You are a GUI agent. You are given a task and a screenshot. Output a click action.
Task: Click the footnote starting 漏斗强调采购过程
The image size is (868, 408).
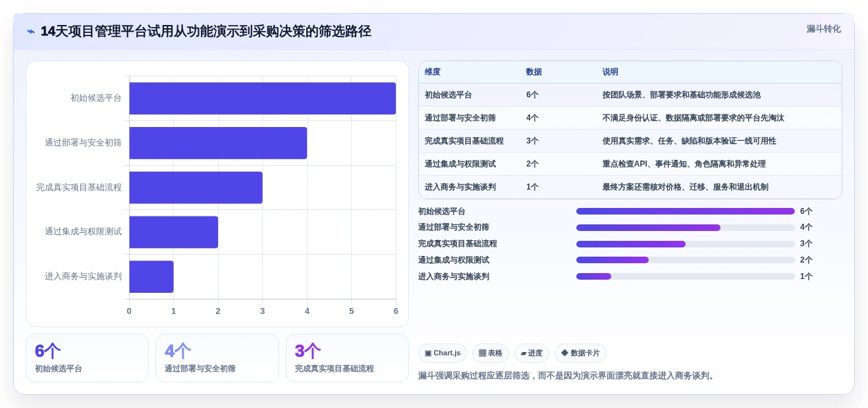(x=568, y=376)
